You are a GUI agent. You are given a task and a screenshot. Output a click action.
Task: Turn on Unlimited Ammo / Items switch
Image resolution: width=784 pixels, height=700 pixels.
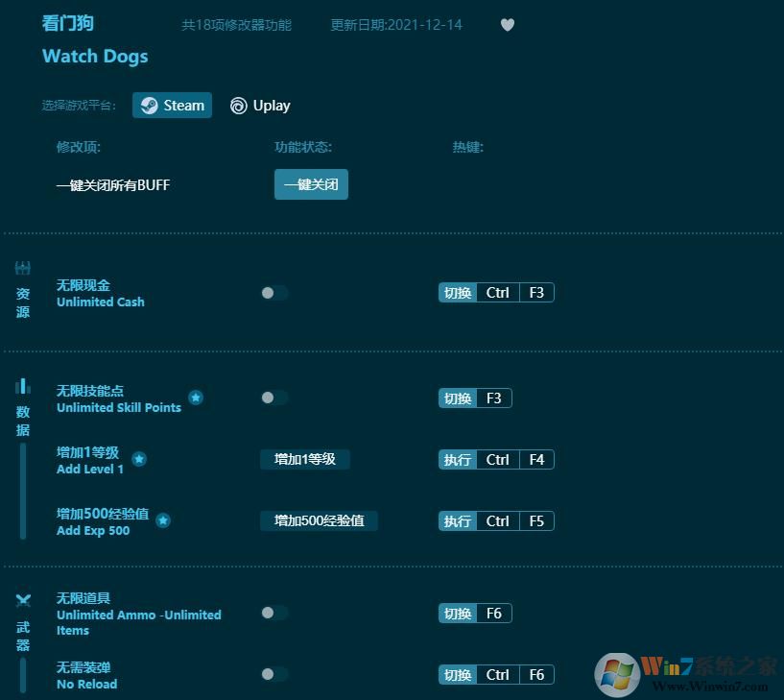pyautogui.click(x=274, y=613)
